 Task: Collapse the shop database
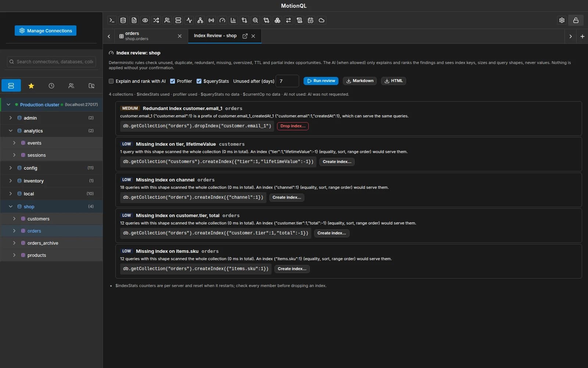click(11, 206)
